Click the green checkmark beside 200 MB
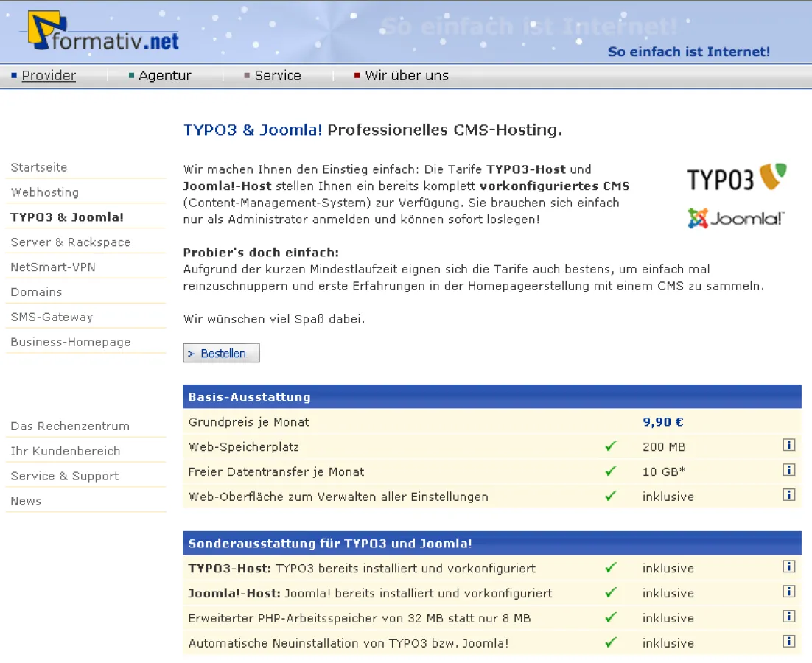Image resolution: width=812 pixels, height=663 pixels. click(x=610, y=446)
